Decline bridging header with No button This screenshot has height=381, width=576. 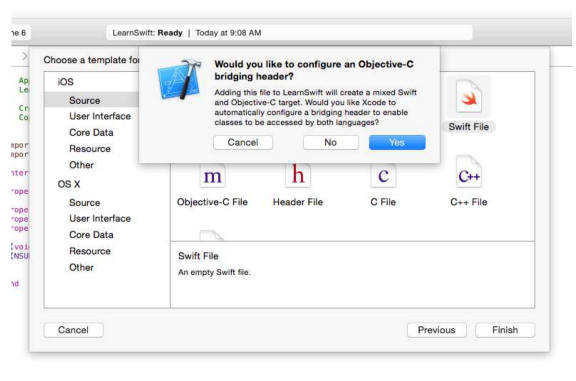tap(331, 142)
